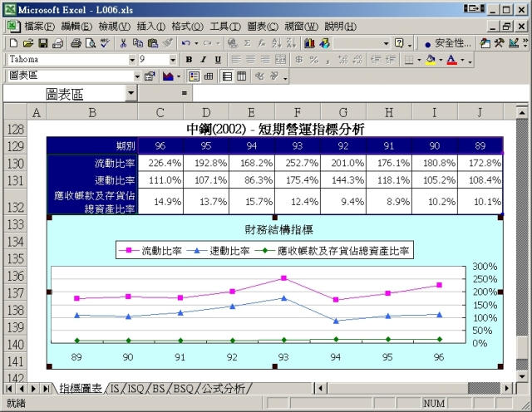Open the font color dropdown arrow
Image resolution: width=532 pixels, height=412 pixels.
tap(462, 60)
